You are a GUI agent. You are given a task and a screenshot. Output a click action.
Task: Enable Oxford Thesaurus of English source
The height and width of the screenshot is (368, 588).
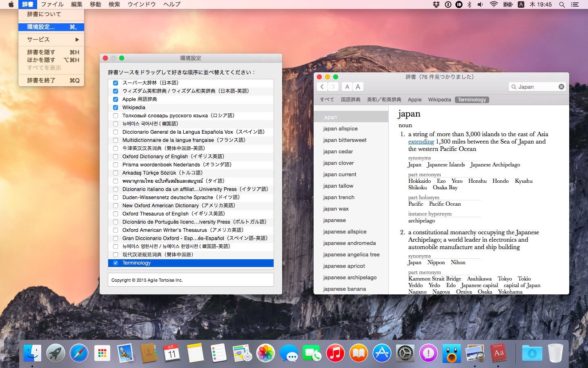click(116, 214)
